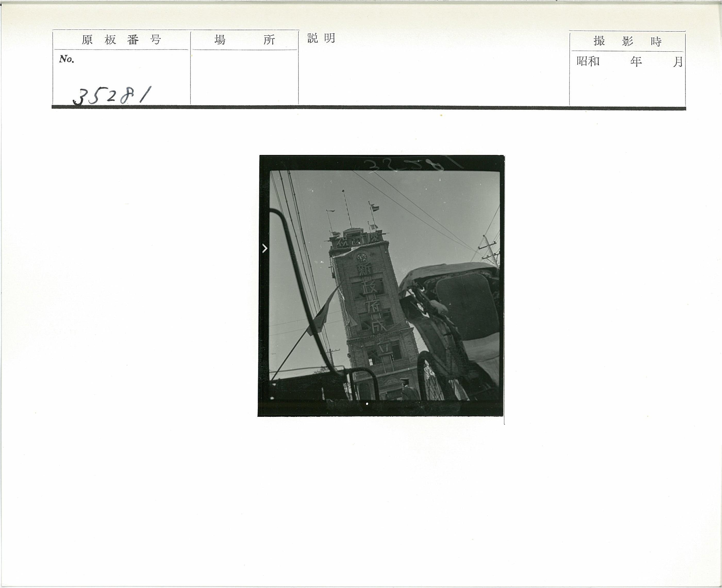Click the 'No.' label
The width and height of the screenshot is (722, 588).
coord(67,59)
